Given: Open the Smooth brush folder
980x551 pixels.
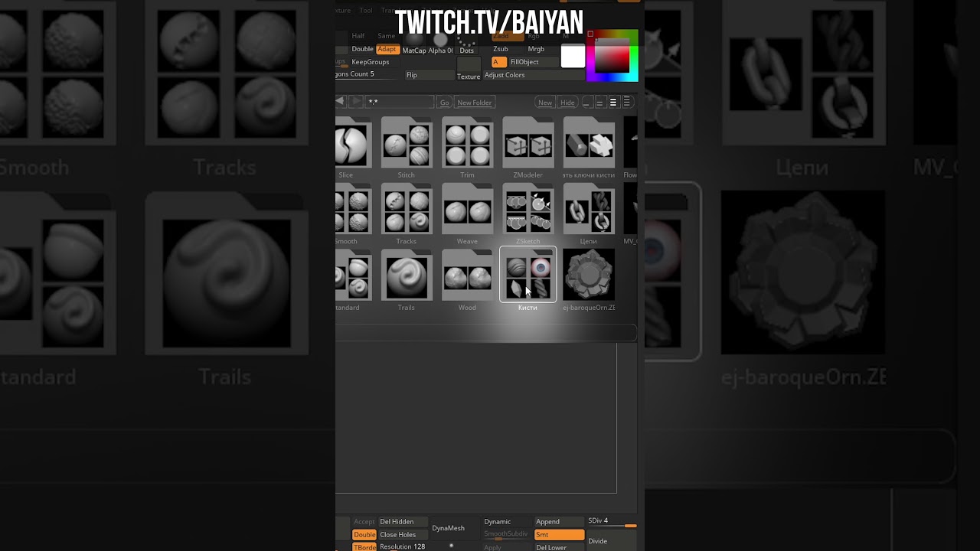Looking at the screenshot, I should [x=353, y=210].
